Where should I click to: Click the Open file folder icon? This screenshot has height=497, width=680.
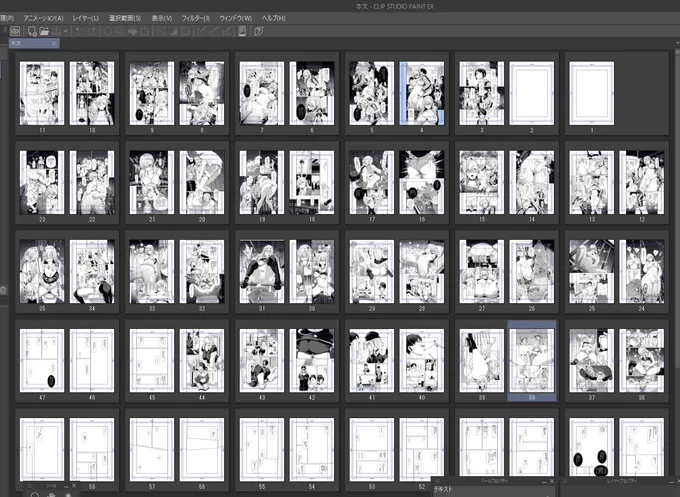coord(44,31)
